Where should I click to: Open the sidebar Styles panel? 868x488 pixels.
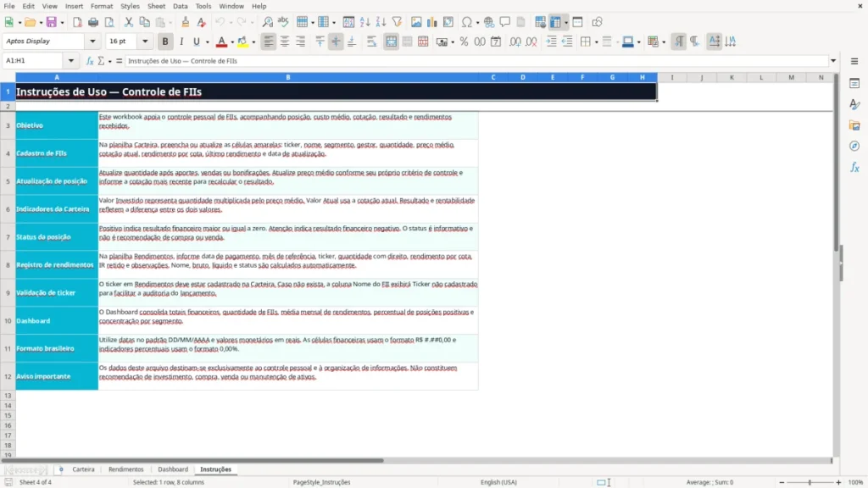[x=854, y=104]
